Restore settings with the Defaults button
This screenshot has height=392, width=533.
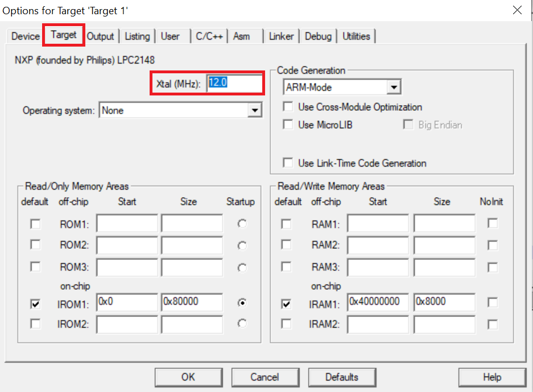[342, 377]
